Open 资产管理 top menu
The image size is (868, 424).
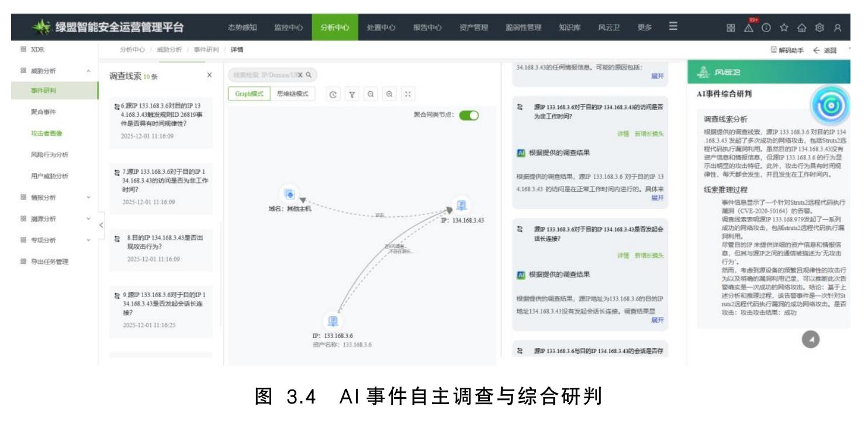[473, 27]
